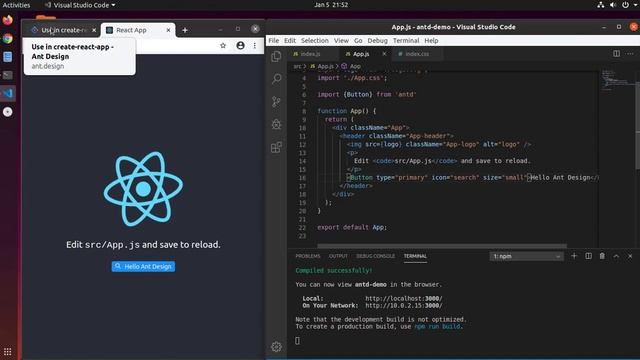Open the Terminal menu
The width and height of the screenshot is (640, 360).
coord(406,40)
